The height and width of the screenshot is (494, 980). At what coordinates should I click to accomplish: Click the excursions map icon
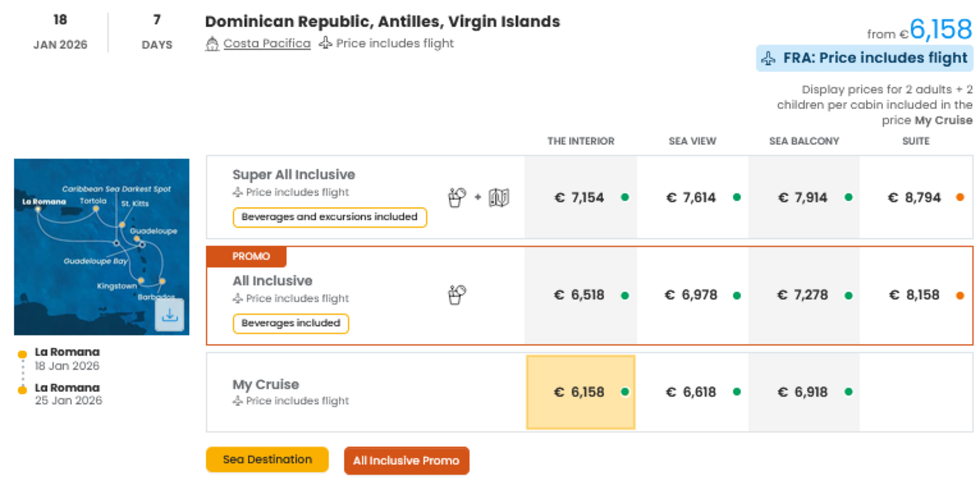click(499, 198)
